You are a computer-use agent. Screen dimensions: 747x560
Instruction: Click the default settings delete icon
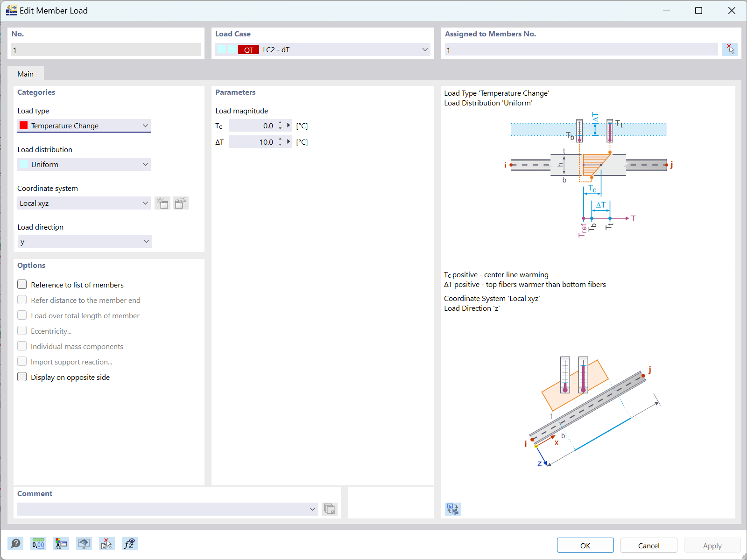106,543
